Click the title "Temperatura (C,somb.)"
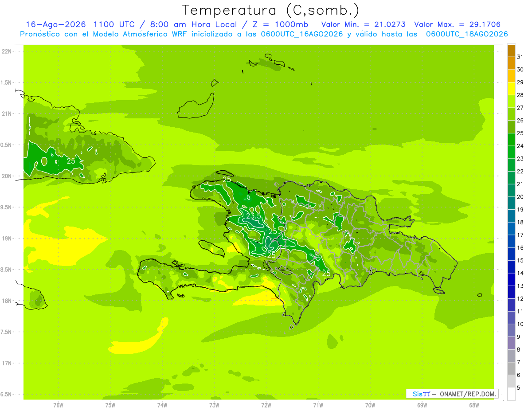The image size is (532, 411). [271, 10]
